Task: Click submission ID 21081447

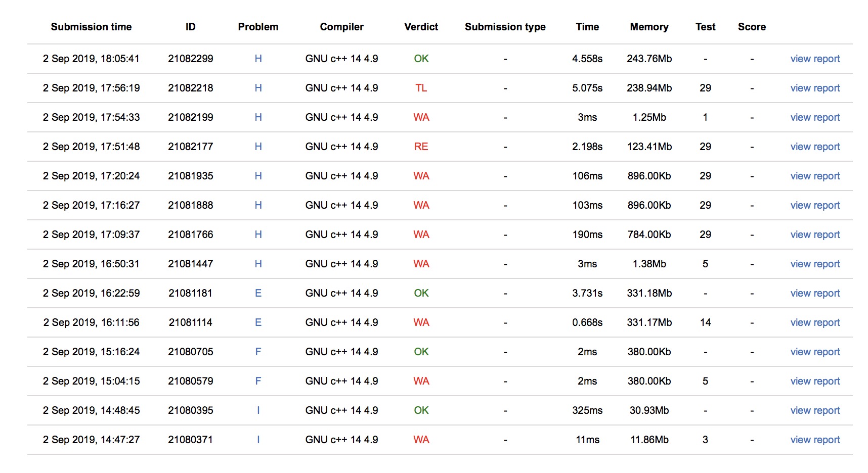Action: pos(190,264)
